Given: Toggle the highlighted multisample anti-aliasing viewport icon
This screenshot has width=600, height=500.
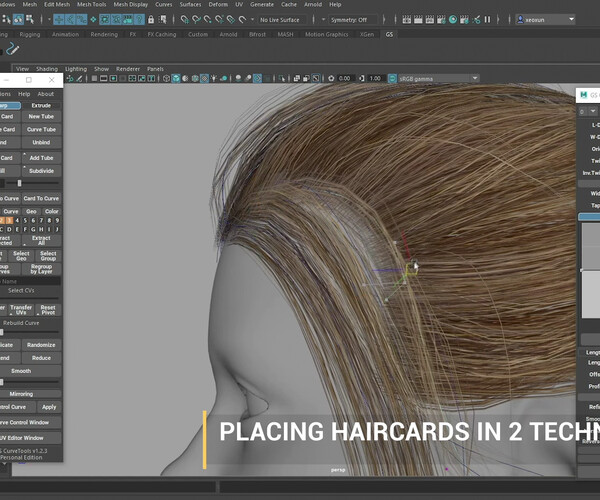Looking at the screenshot, I should click(258, 78).
